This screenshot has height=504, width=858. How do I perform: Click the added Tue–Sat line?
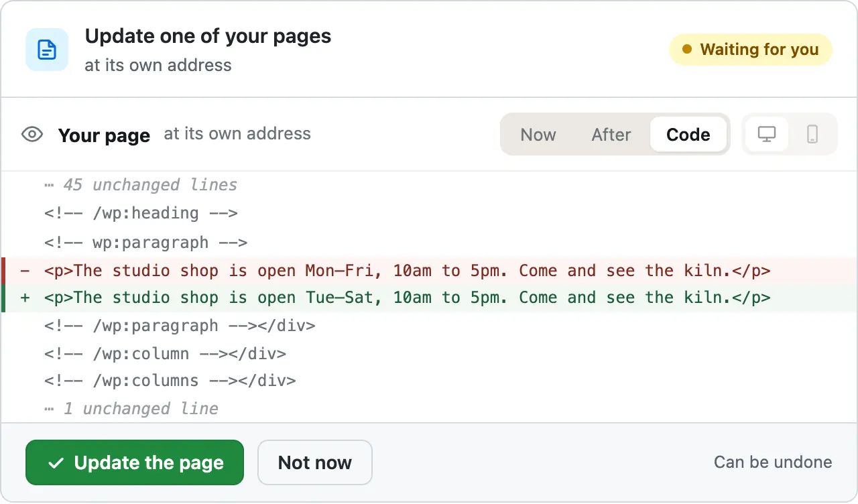pos(429,298)
